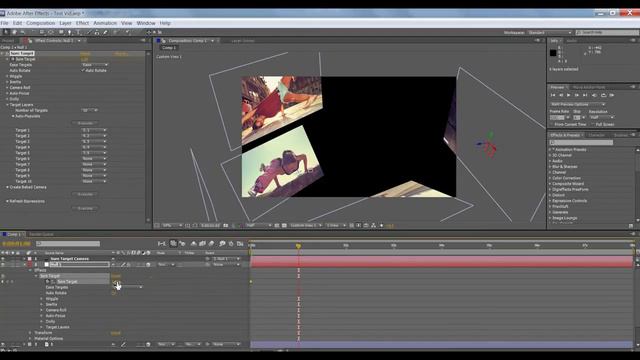The height and width of the screenshot is (360, 640).
Task: Open Number of Targets dropdown
Action: coord(90,110)
